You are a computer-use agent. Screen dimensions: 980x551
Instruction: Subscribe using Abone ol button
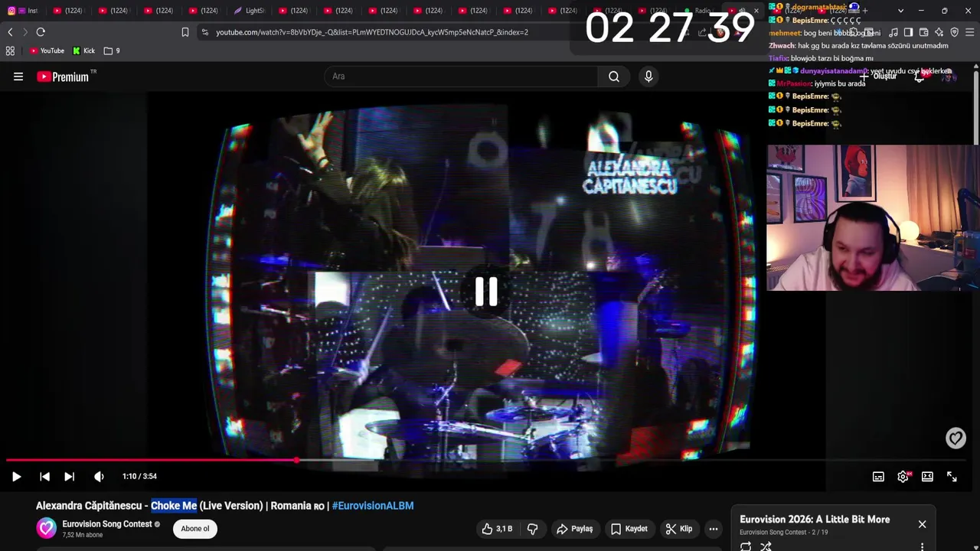(195, 529)
